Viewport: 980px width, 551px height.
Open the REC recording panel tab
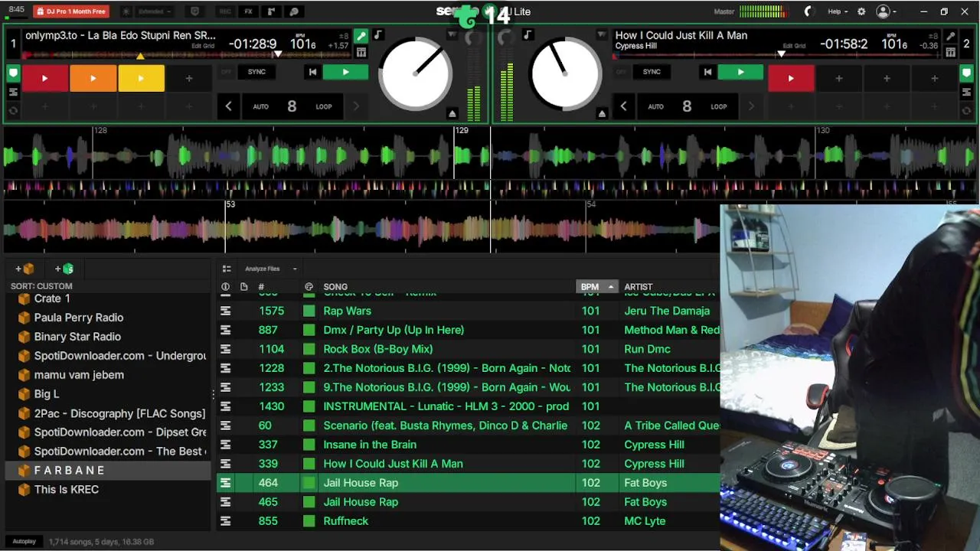pos(225,11)
